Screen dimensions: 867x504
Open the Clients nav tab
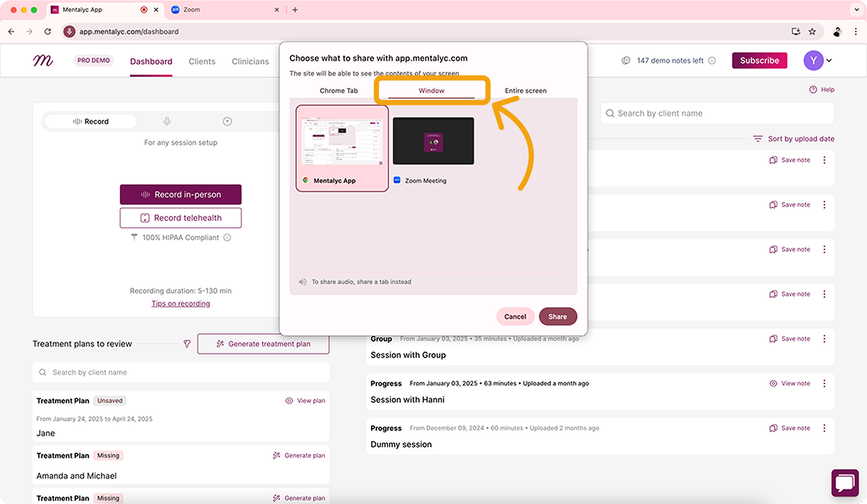point(202,62)
